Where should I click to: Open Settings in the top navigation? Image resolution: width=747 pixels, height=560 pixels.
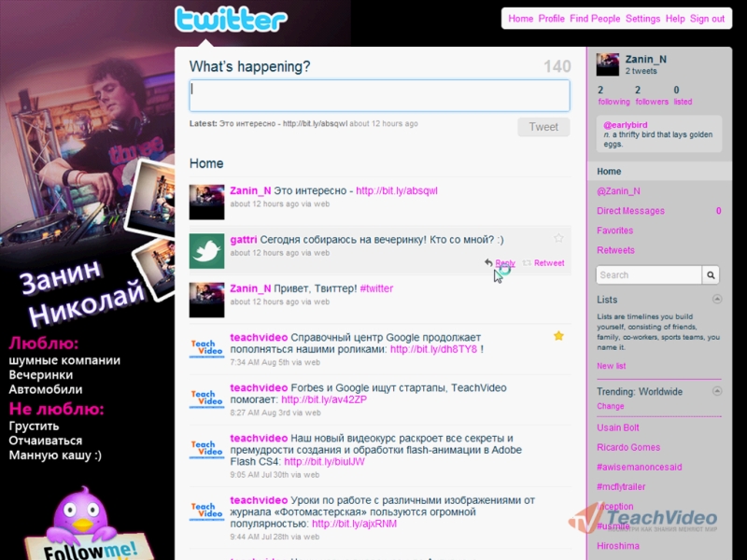click(642, 19)
